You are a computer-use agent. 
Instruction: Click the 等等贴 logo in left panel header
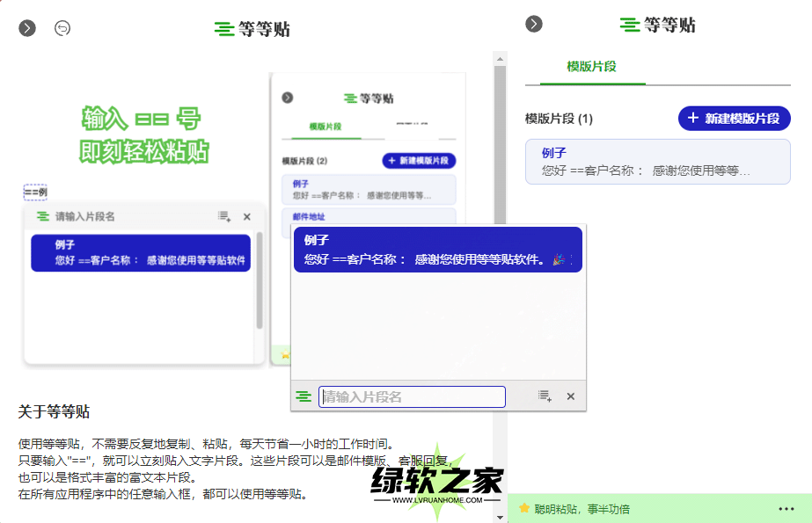tap(252, 29)
